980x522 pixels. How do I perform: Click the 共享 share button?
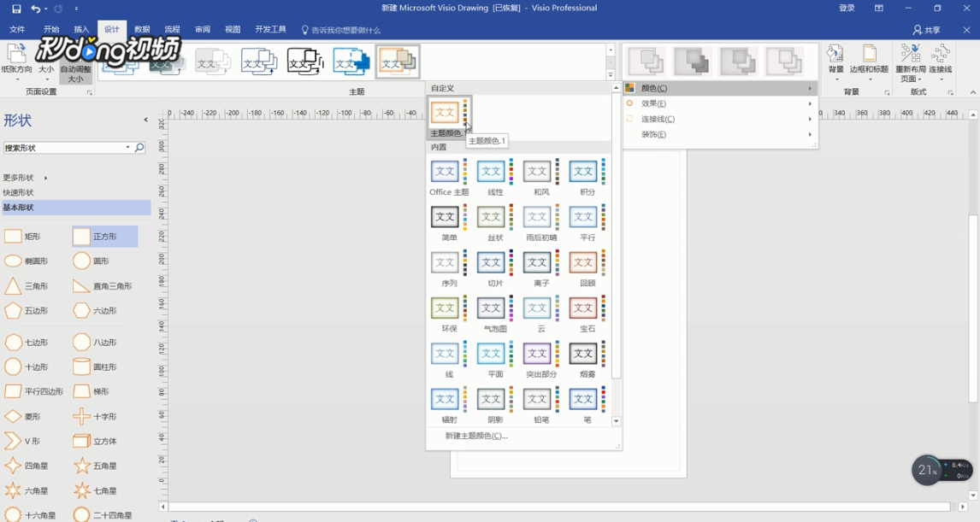[927, 30]
